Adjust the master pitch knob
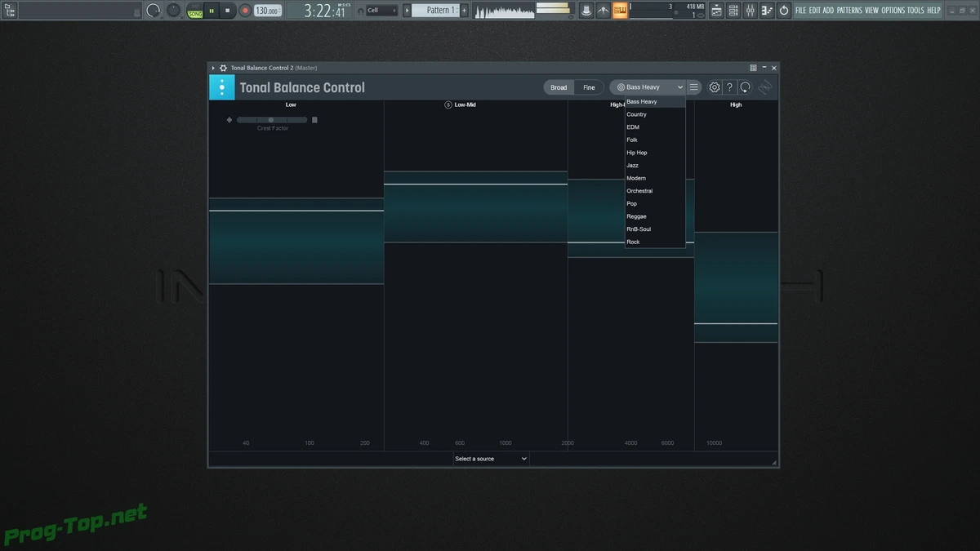Screen dimensions: 980x551 click(173, 10)
